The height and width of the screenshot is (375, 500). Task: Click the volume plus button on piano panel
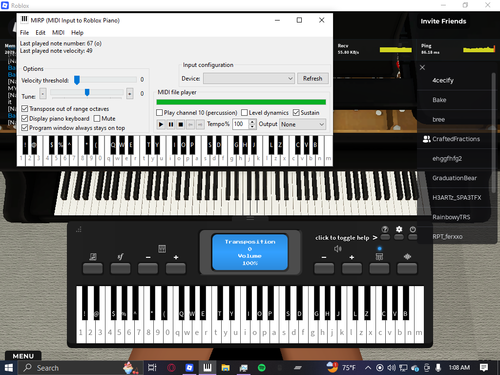(352, 268)
